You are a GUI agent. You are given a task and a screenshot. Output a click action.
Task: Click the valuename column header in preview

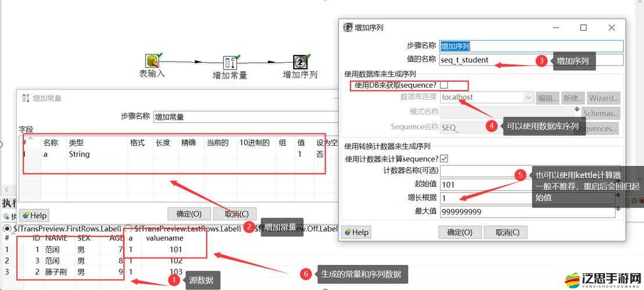164,238
